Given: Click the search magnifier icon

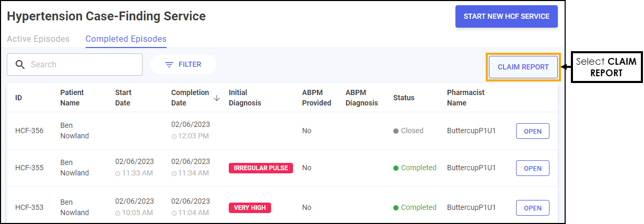Looking at the screenshot, I should [x=20, y=65].
